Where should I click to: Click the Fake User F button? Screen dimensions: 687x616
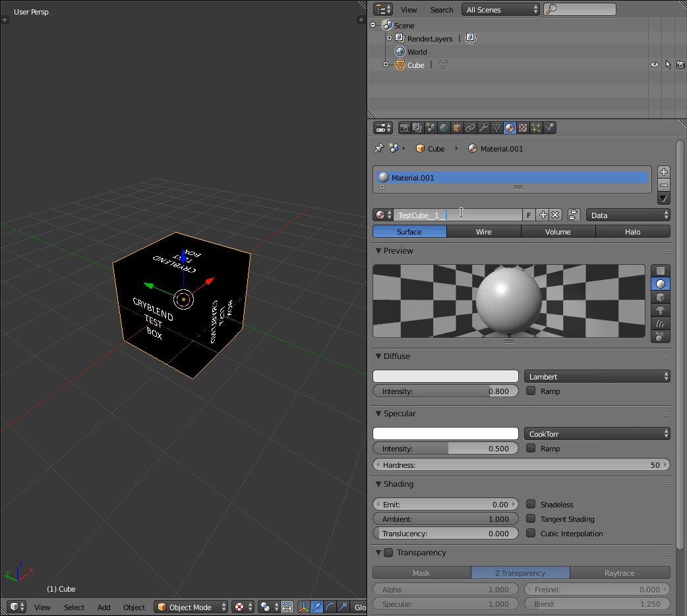point(529,215)
